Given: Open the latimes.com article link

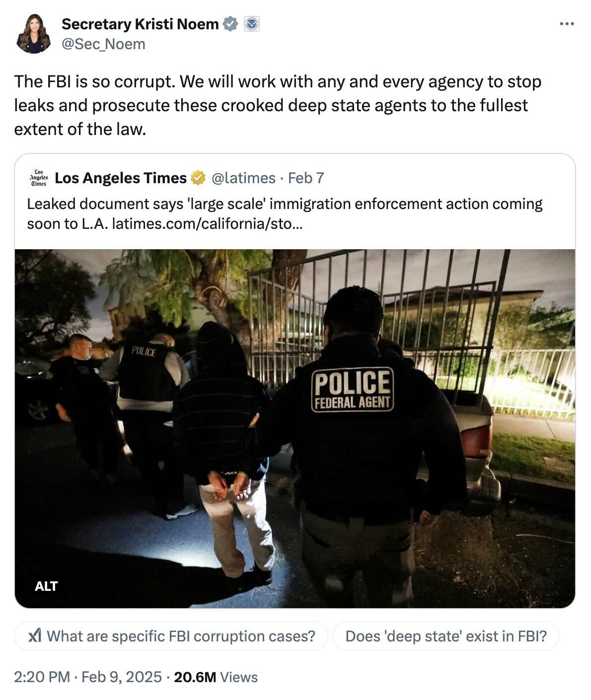Looking at the screenshot, I should click(208, 224).
